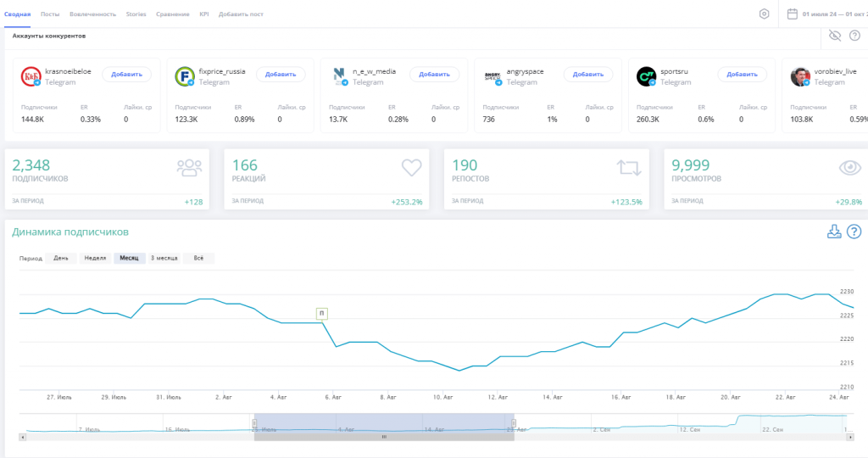The width and height of the screenshot is (868, 458).
Task: Select the 3 месяца period option
Action: [164, 258]
